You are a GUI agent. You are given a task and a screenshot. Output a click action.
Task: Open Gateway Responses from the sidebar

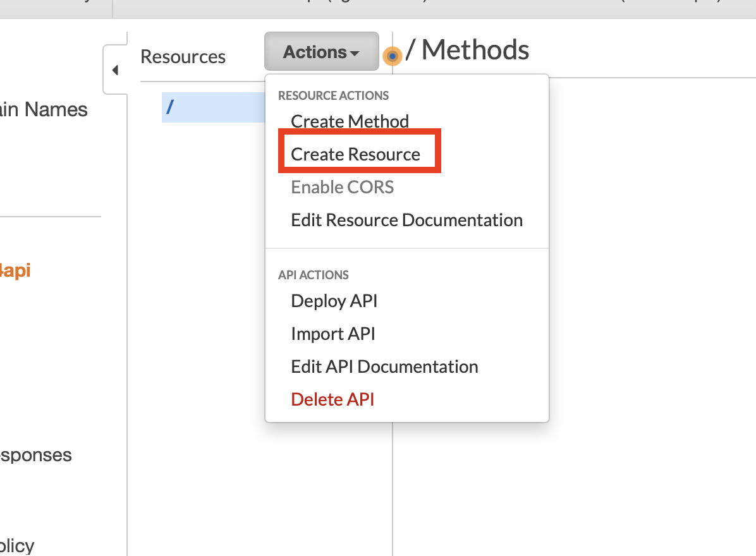pyautogui.click(x=36, y=454)
